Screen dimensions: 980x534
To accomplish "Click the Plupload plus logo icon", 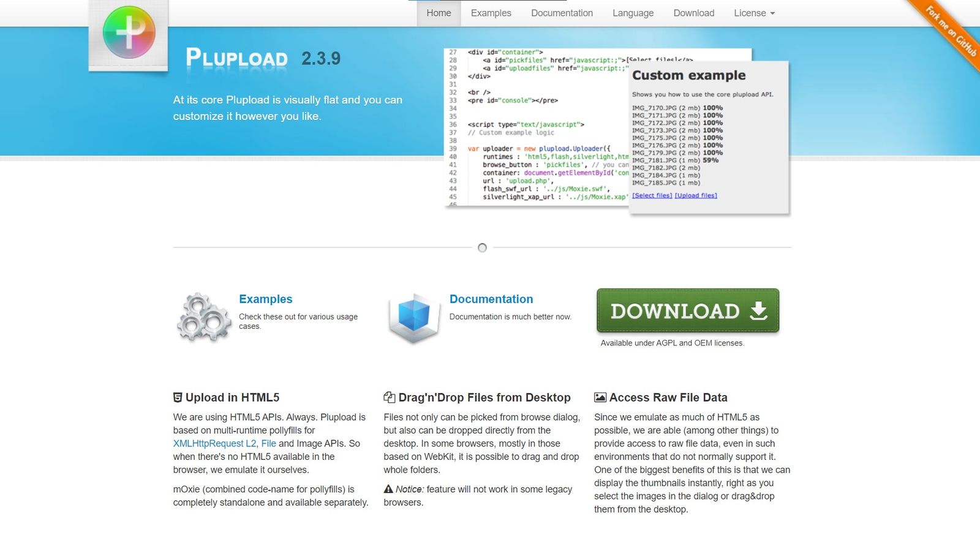I will tap(129, 32).
